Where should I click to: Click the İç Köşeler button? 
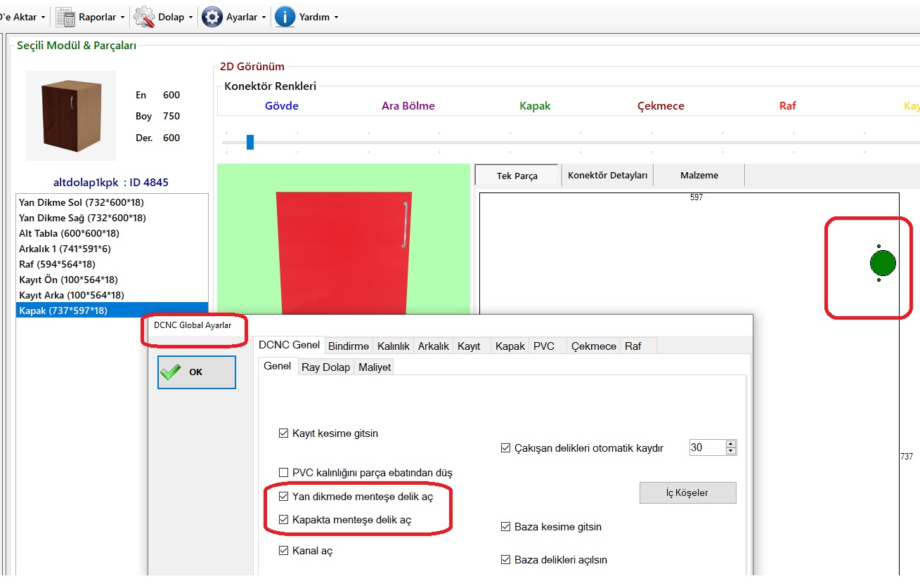(x=687, y=492)
